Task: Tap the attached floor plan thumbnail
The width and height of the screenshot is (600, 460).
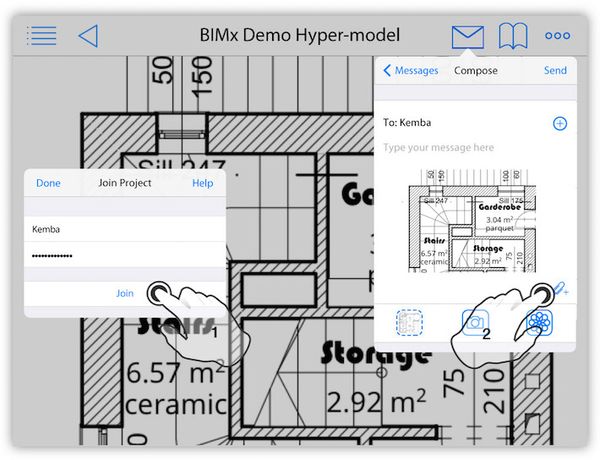Action: pos(472,221)
